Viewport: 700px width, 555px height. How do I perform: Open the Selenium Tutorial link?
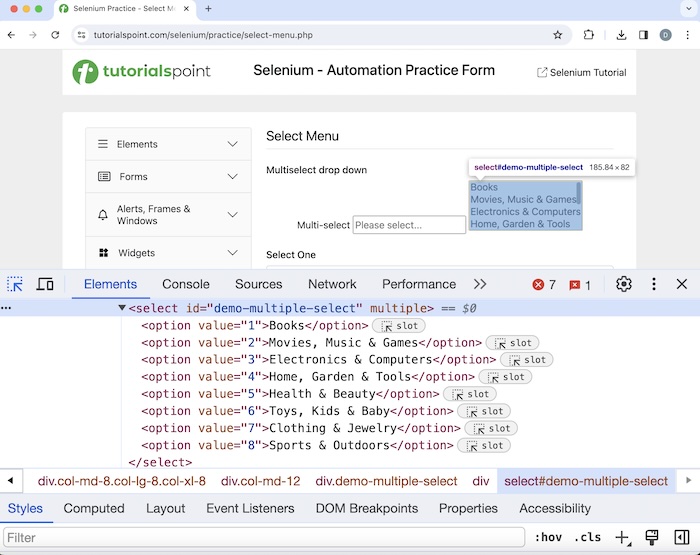[x=587, y=72]
